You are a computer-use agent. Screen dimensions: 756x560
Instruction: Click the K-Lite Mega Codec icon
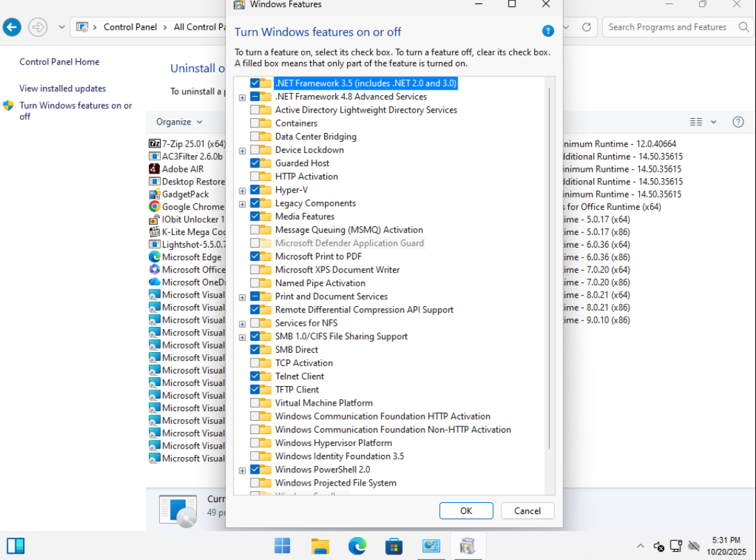coord(154,232)
